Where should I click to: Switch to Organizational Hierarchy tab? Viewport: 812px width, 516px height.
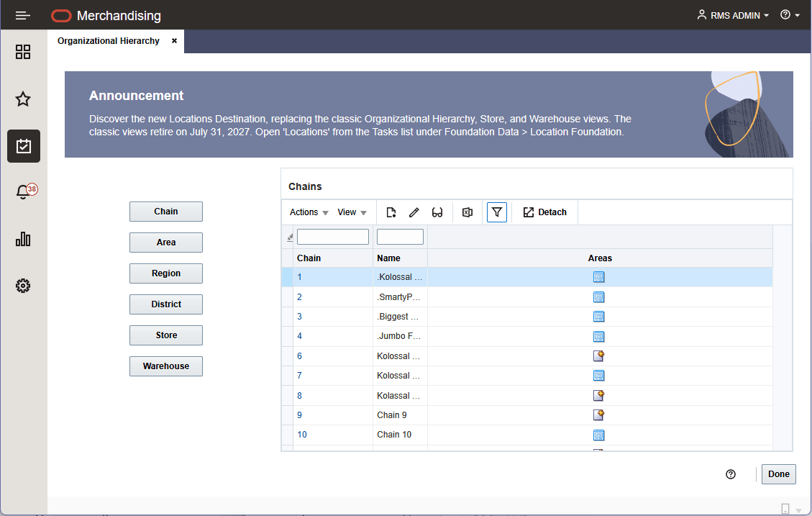(108, 41)
